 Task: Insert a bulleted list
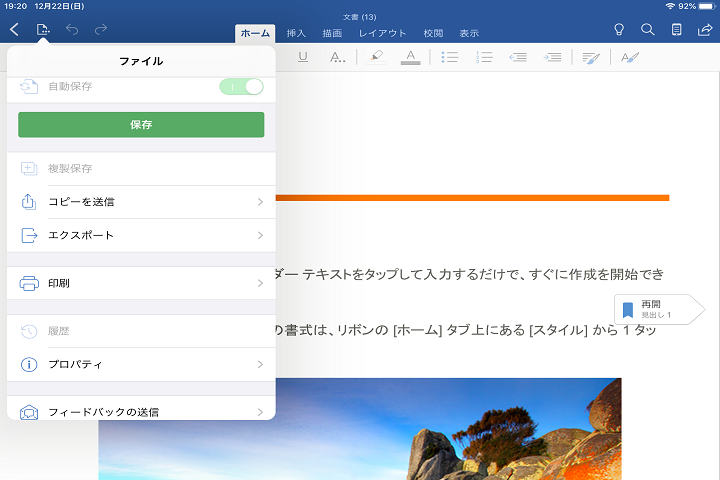point(450,57)
